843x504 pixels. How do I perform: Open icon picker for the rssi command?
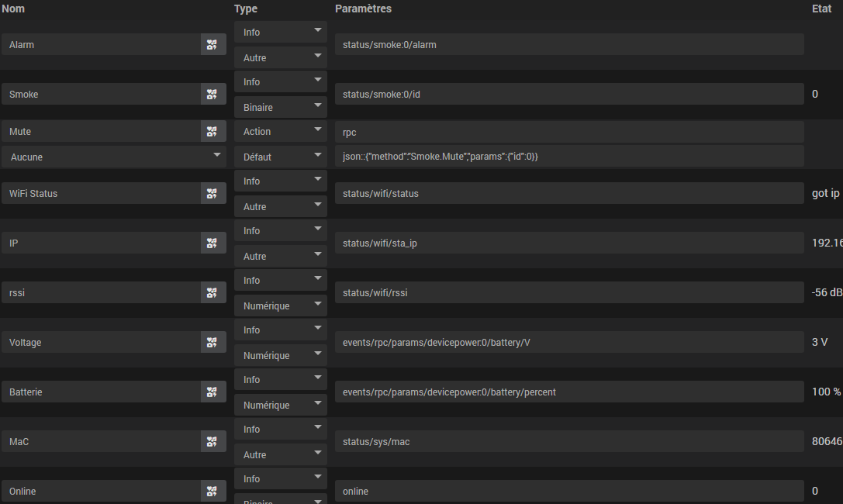tap(213, 293)
